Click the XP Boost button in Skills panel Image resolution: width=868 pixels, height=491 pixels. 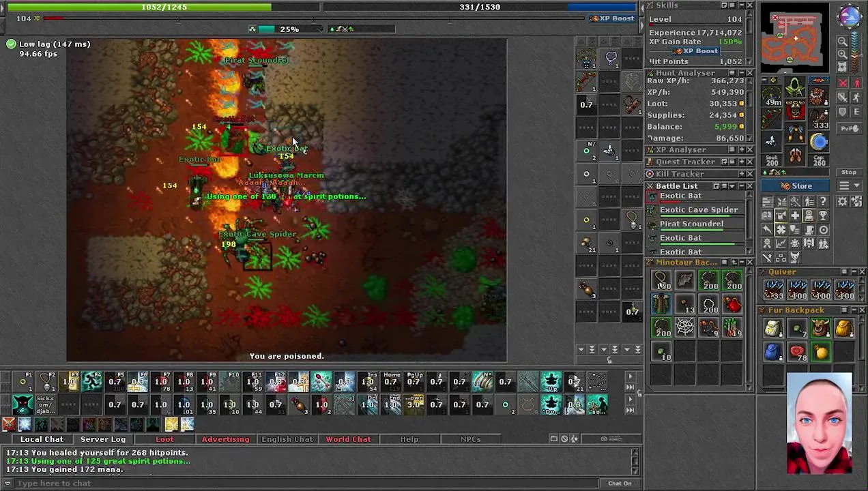[x=696, y=50]
